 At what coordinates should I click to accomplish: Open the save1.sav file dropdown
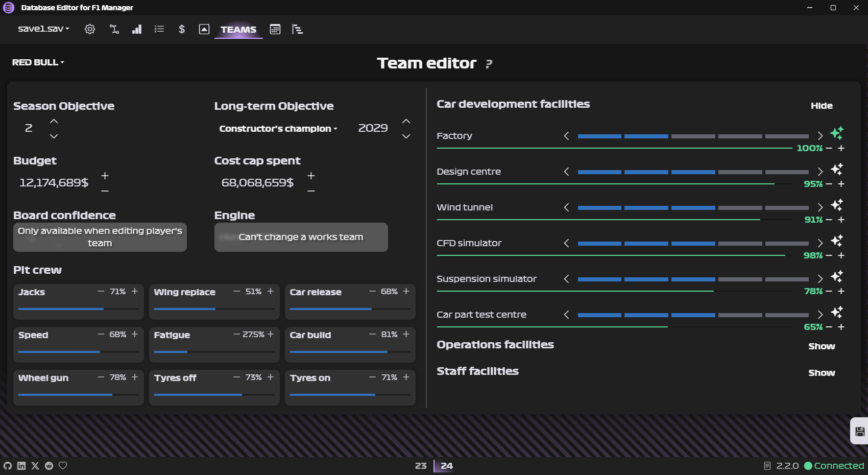(x=43, y=29)
